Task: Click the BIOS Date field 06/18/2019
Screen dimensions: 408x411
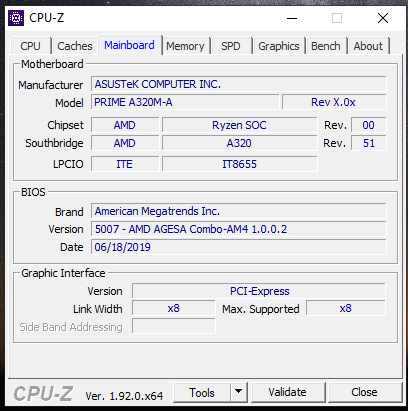Action: [239, 247]
